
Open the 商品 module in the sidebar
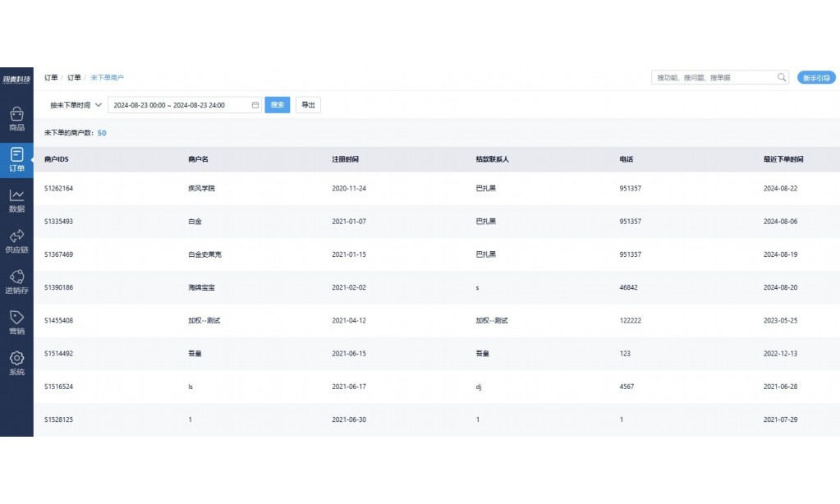click(16, 117)
